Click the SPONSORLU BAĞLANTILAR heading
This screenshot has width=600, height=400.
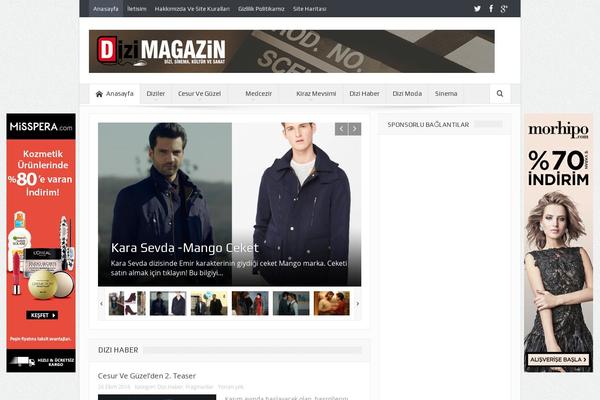(x=428, y=125)
